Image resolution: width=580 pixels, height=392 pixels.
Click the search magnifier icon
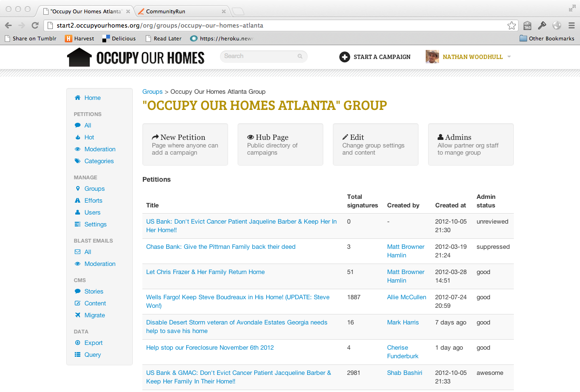(x=300, y=56)
